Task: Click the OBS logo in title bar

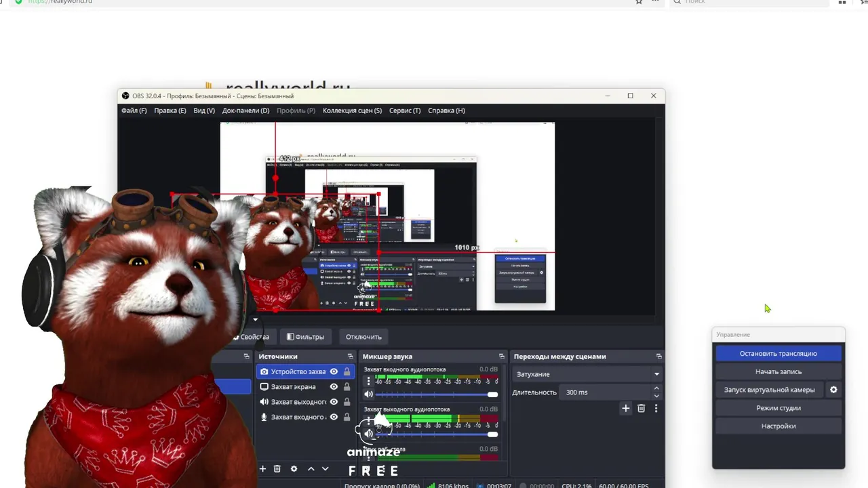Action: 125,96
